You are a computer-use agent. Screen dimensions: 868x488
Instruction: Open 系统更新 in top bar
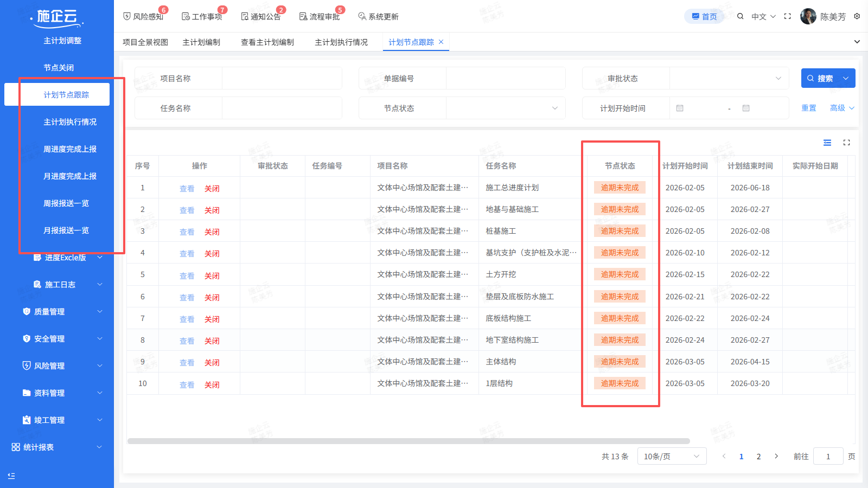pos(378,17)
